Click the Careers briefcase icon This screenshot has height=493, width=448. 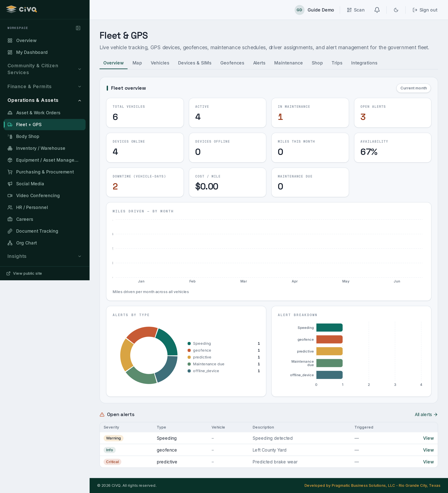[x=10, y=219]
